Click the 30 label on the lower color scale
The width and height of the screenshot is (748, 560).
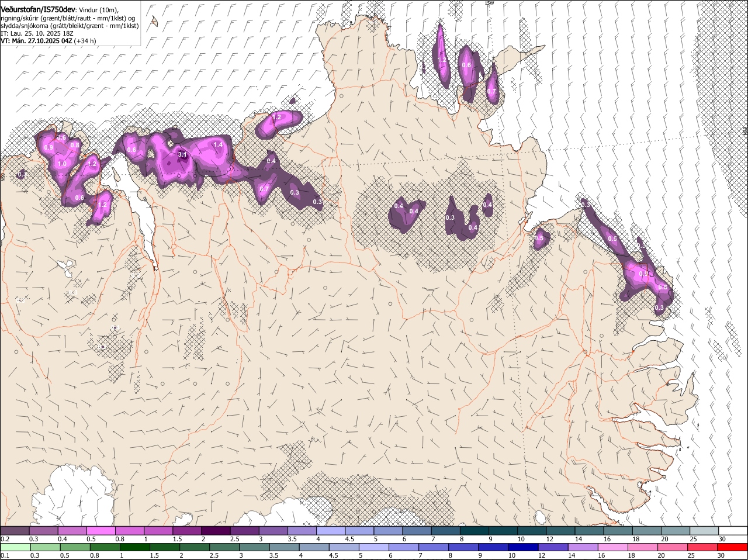(x=721, y=555)
